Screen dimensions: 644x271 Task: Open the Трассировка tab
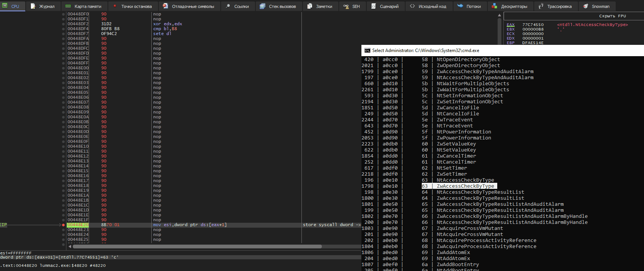555,6
